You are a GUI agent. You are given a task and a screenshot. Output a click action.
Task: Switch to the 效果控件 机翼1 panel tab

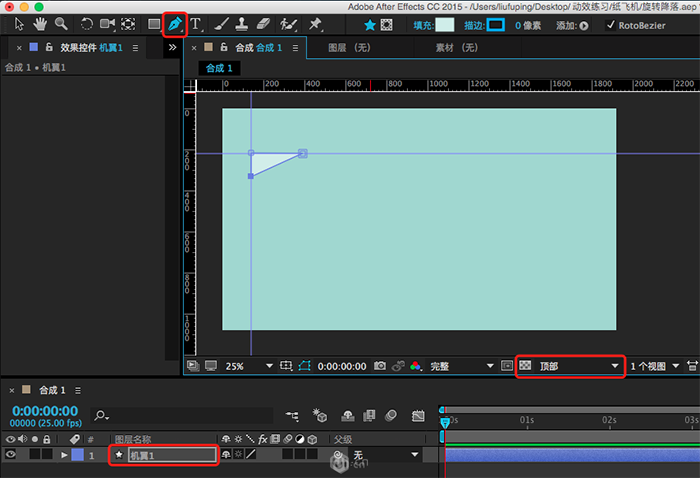(x=91, y=47)
